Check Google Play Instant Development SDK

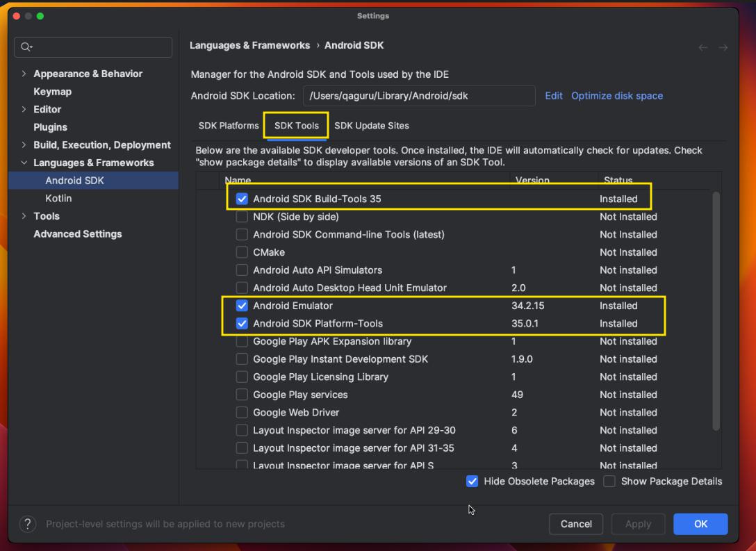(242, 359)
